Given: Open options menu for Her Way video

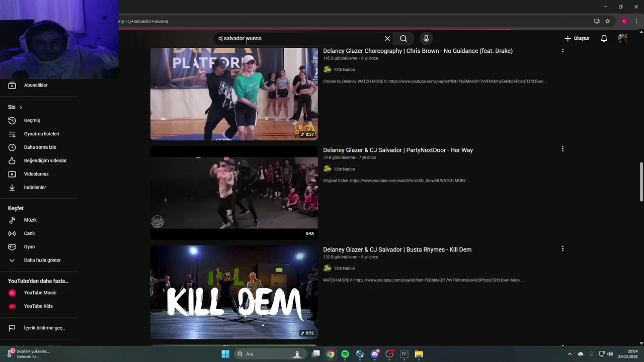Looking at the screenshot, I should click(x=562, y=149).
